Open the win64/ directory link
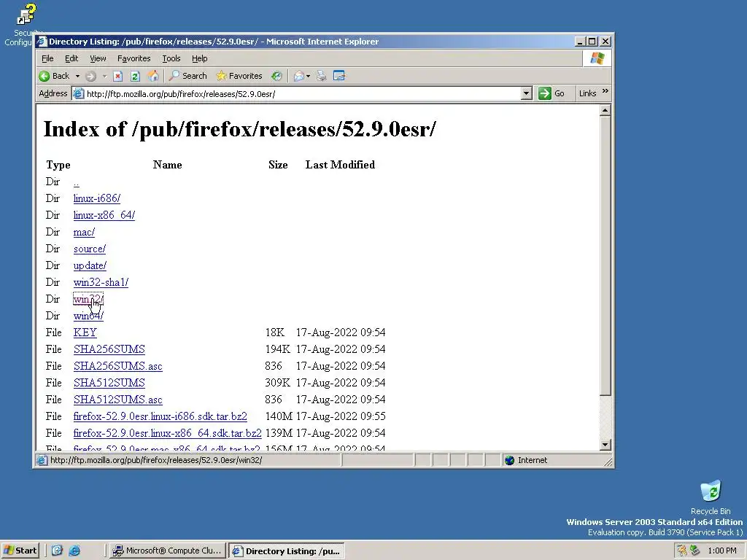 pyautogui.click(x=88, y=316)
